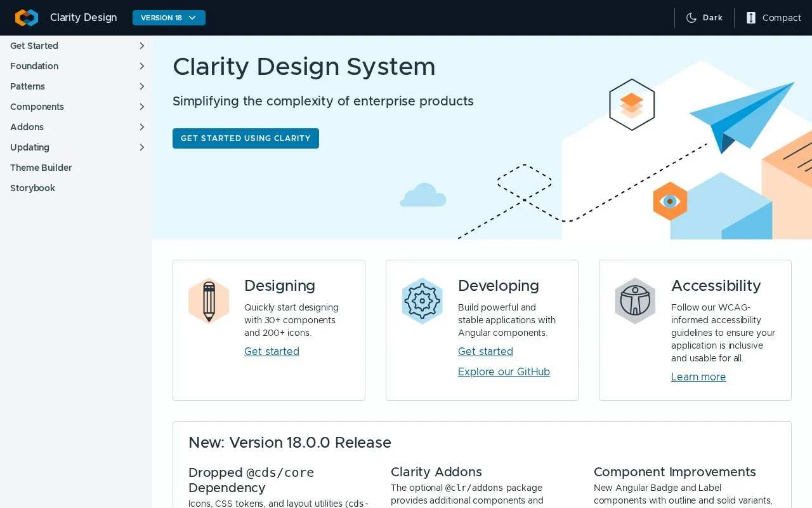The height and width of the screenshot is (508, 812).
Task: Click the blue paper airplane illustration
Action: coord(742,117)
